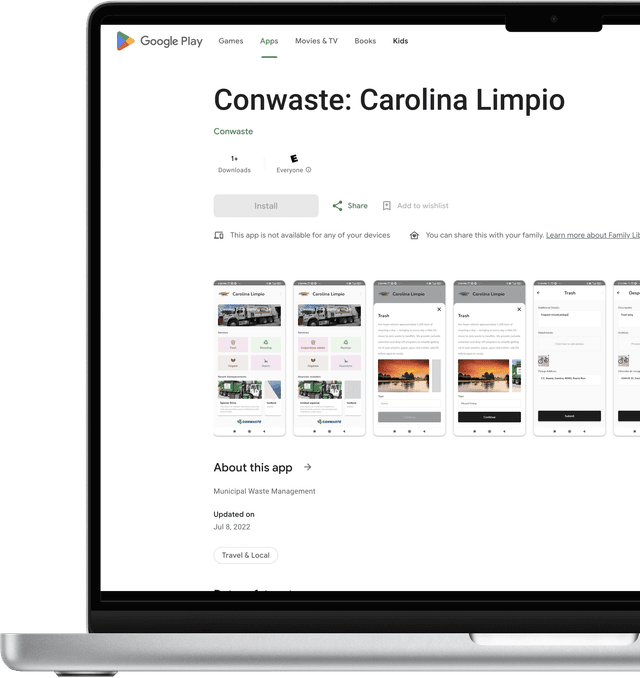
Task: Click the Add to wishlist bookmark icon
Action: (387, 206)
